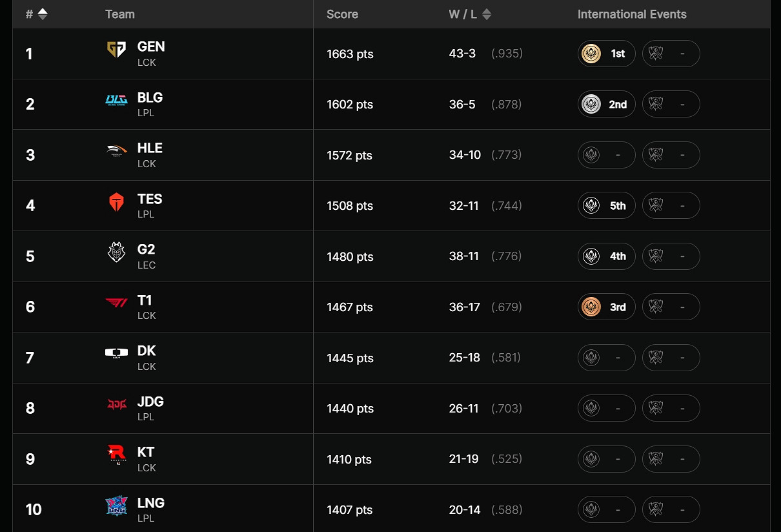Open T1's 3rd place MSI badge
The image size is (781, 532).
606,307
